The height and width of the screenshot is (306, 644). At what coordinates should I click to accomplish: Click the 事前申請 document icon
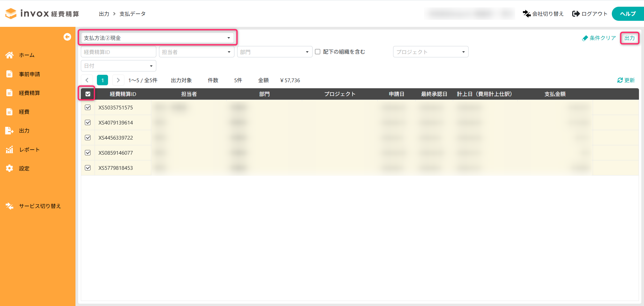point(9,74)
